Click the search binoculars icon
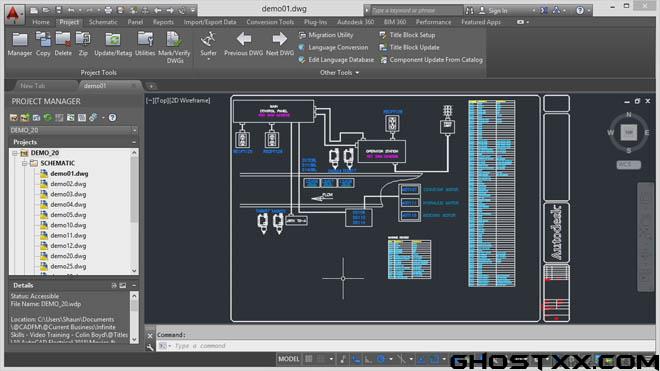660x371 pixels. 470,11
